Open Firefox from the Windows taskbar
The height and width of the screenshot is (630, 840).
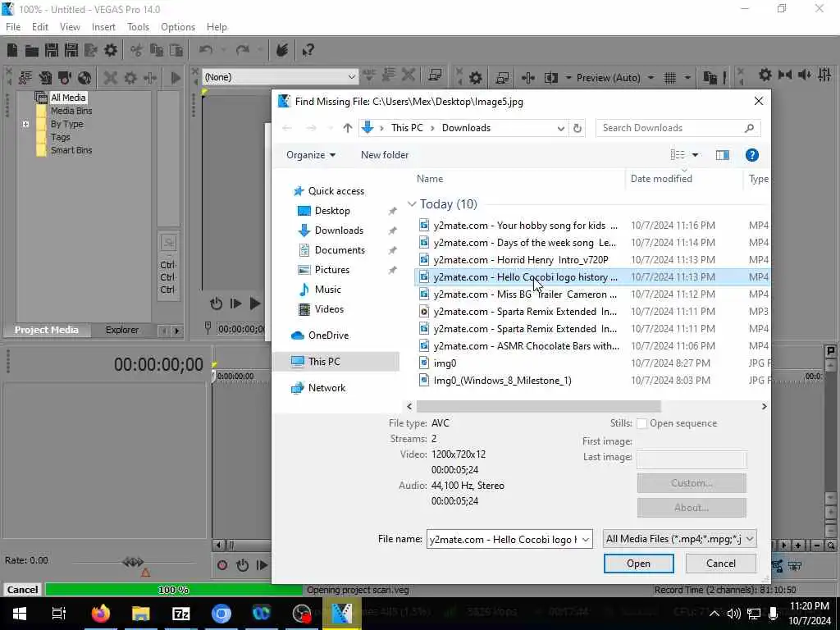click(x=100, y=614)
